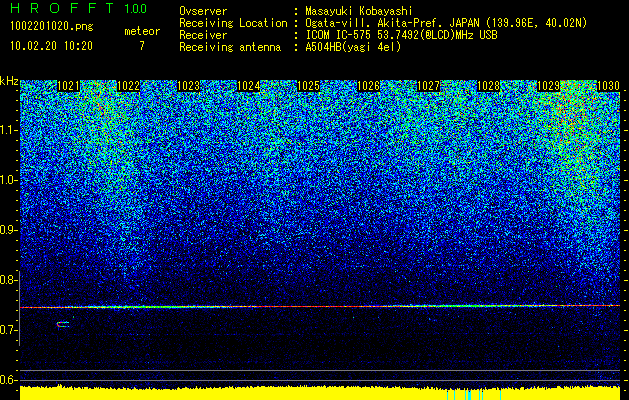Click the 1021 time marker
This screenshot has width=629, height=400.
pos(69,86)
